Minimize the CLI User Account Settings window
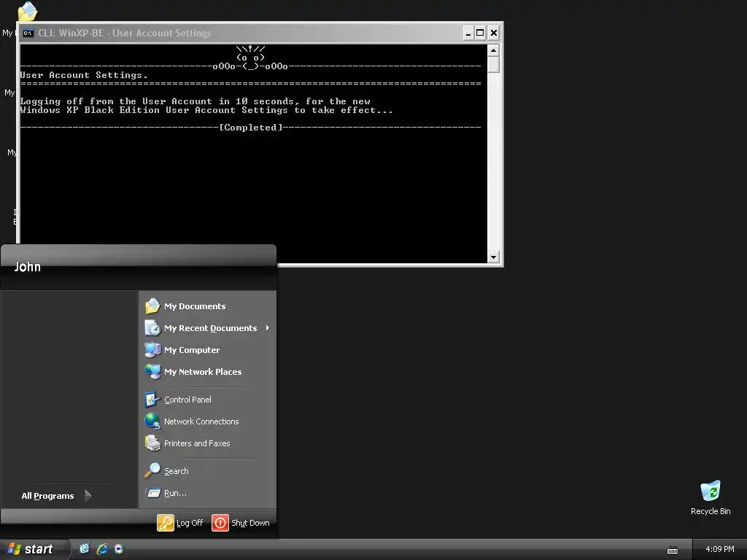Viewport: 747px width, 560px height. click(468, 33)
